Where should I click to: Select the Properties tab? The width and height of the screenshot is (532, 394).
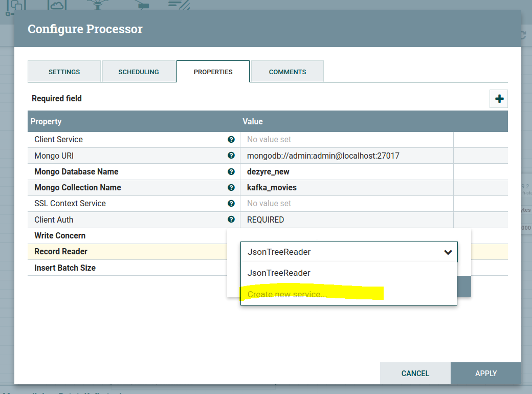click(213, 72)
